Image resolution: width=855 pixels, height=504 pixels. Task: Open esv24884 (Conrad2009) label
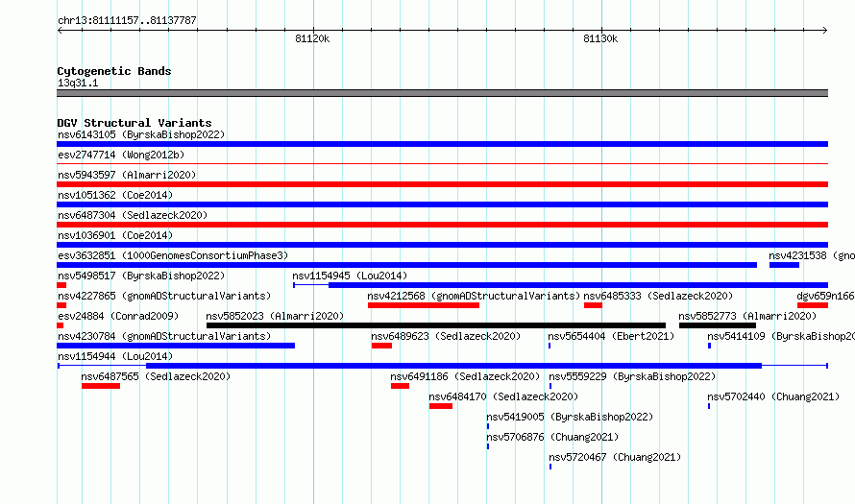coord(118,316)
